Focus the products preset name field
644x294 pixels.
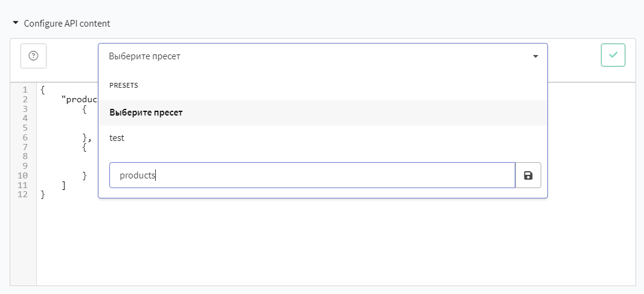tap(312, 175)
